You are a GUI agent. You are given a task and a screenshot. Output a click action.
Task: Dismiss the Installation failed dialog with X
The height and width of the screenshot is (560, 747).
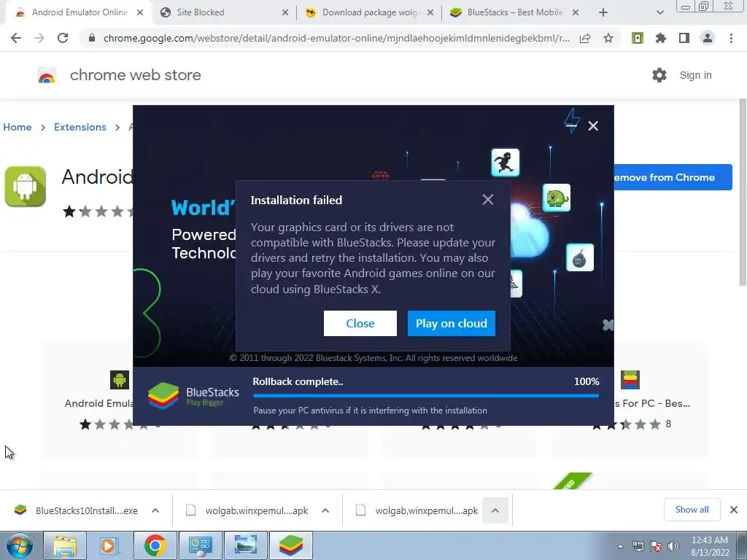[x=488, y=200]
